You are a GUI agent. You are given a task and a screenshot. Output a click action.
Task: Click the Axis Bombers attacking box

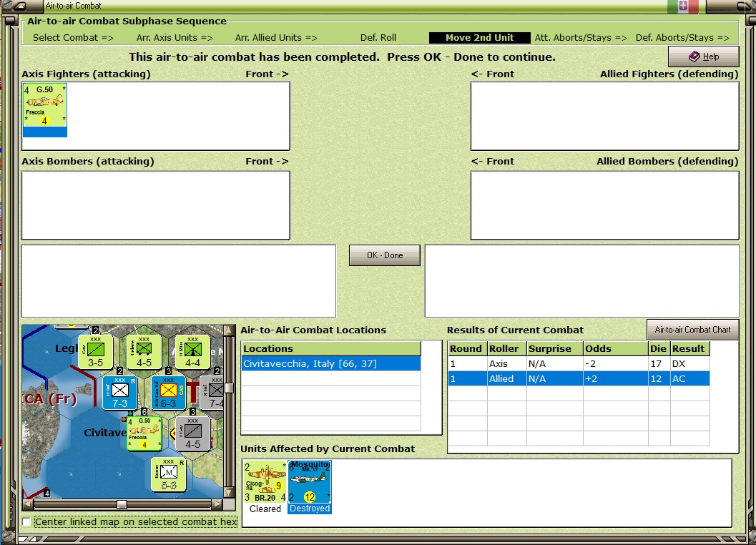click(x=156, y=205)
